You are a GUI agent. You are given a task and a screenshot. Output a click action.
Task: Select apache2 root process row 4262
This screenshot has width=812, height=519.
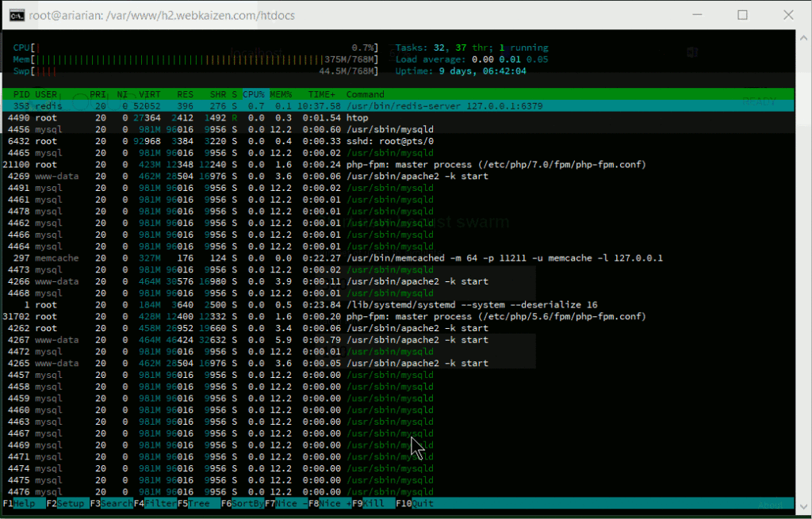click(x=398, y=328)
